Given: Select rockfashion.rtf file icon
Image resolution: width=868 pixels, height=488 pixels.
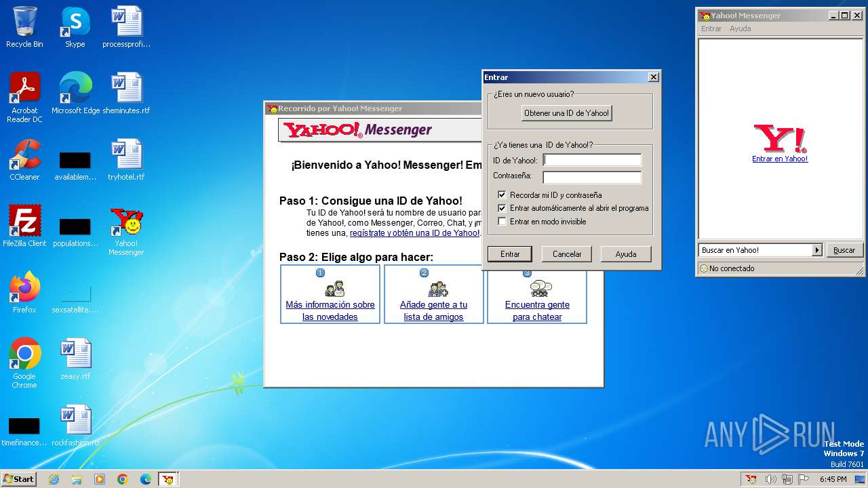Looking at the screenshot, I should coord(75,426).
